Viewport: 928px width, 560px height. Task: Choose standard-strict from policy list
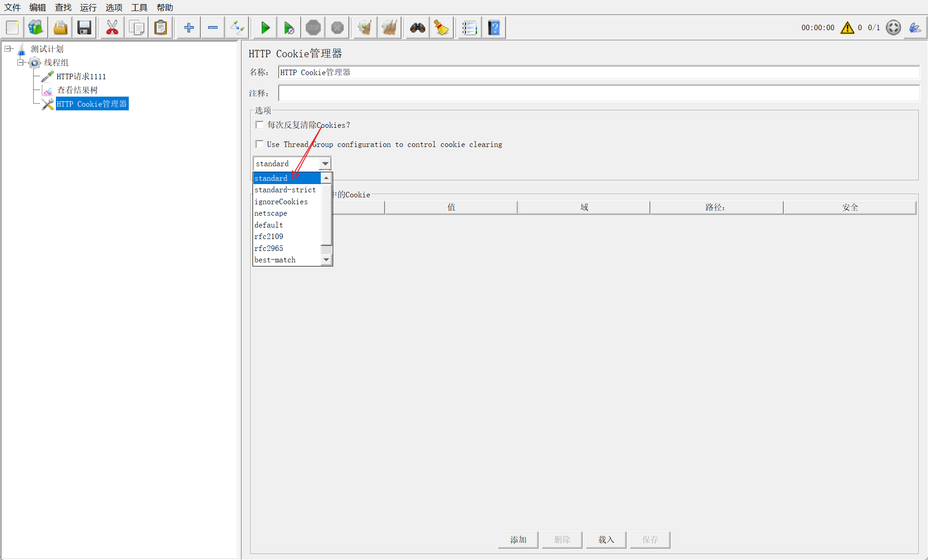287,190
